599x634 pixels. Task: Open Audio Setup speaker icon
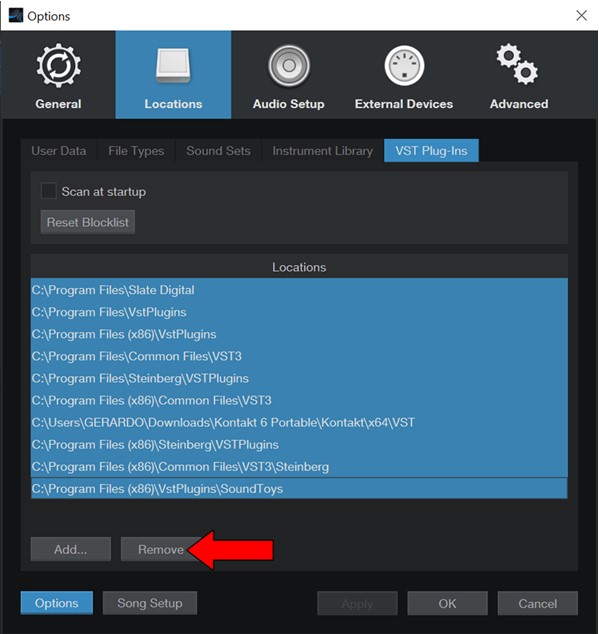click(289, 66)
